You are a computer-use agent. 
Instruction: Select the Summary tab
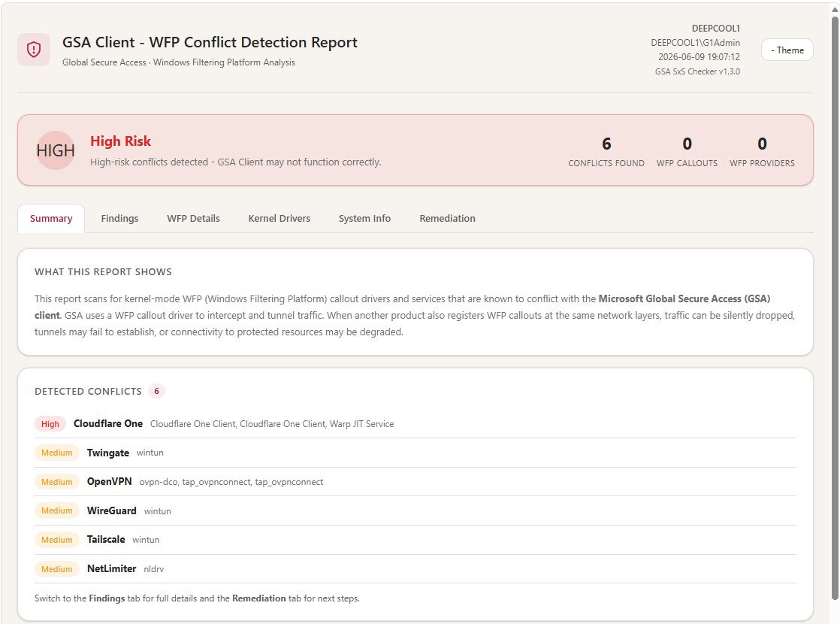[51, 218]
